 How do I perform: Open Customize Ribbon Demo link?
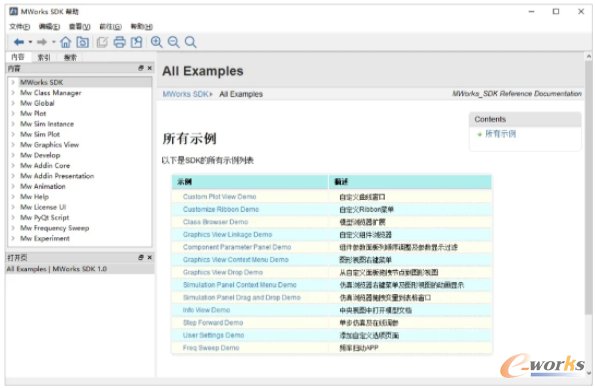tap(221, 209)
